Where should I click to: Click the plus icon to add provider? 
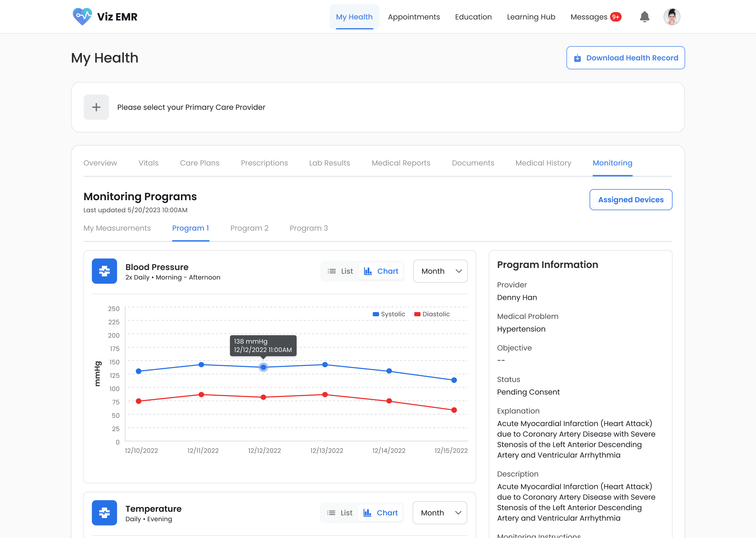96,107
